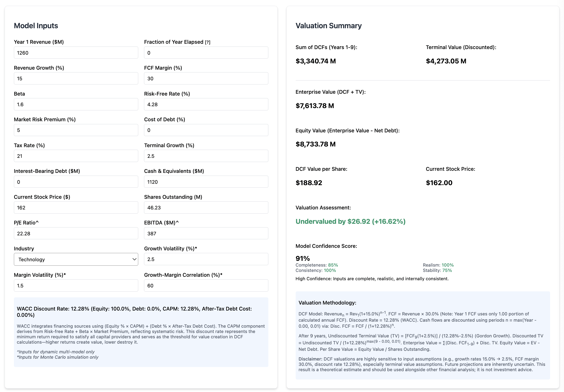
Task: Select the Beta input box
Action: click(76, 104)
